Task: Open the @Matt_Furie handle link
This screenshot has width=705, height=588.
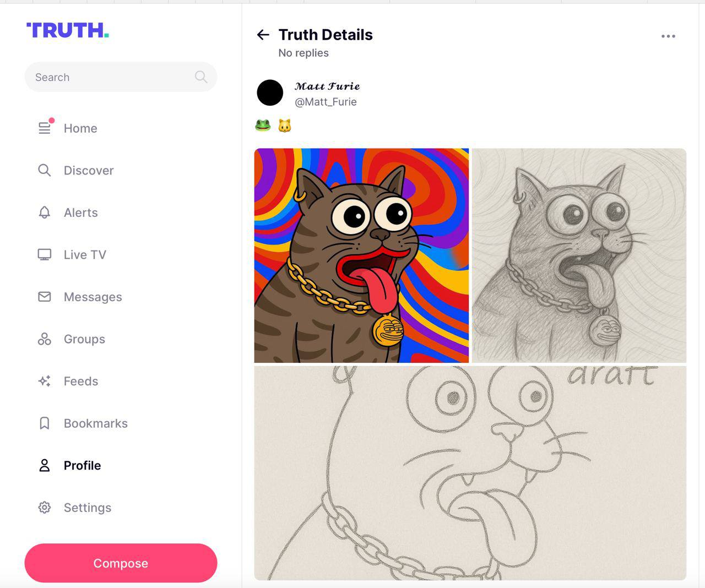Action: (326, 102)
